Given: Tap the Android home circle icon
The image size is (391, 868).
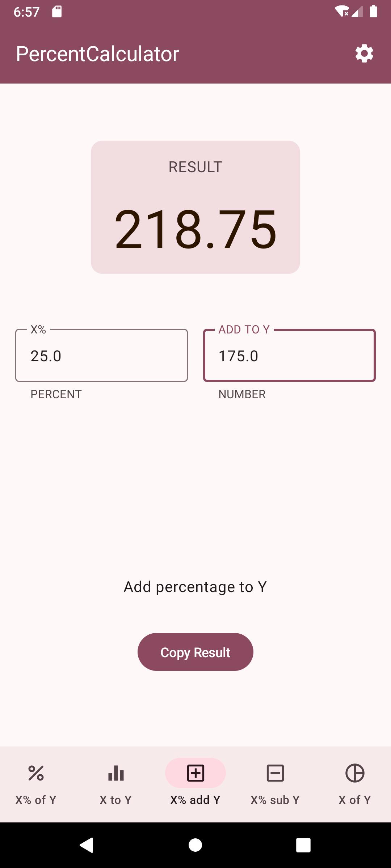Looking at the screenshot, I should pyautogui.click(x=195, y=845).
